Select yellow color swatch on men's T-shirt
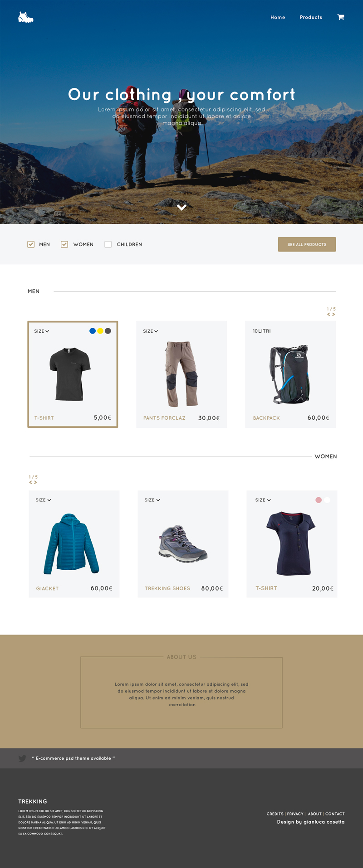The image size is (363, 868). click(x=100, y=331)
